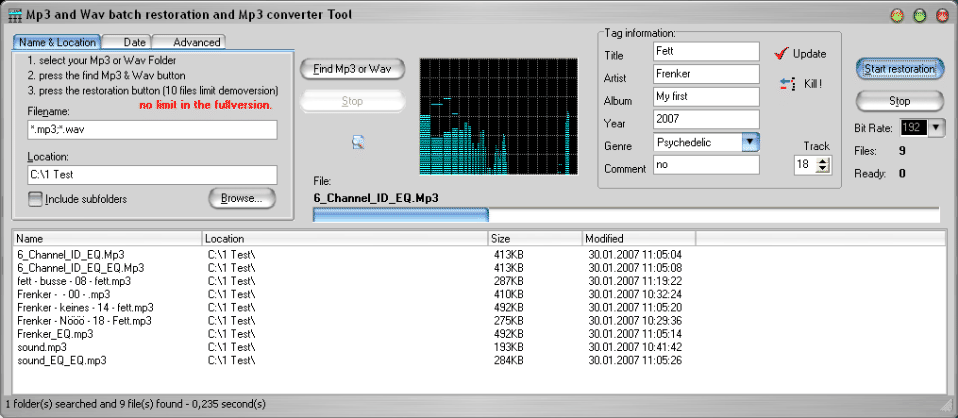Switch to the Date tab
The image size is (958, 418).
[x=134, y=42]
